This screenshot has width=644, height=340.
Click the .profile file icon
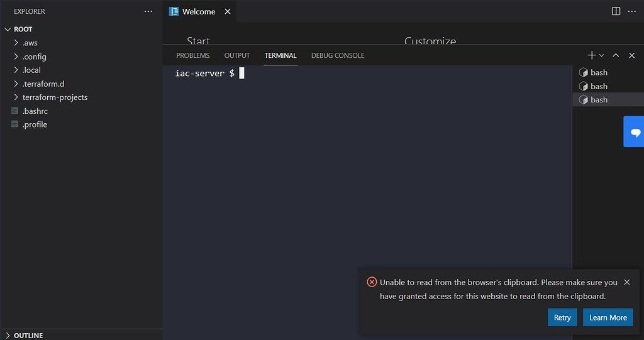point(15,124)
